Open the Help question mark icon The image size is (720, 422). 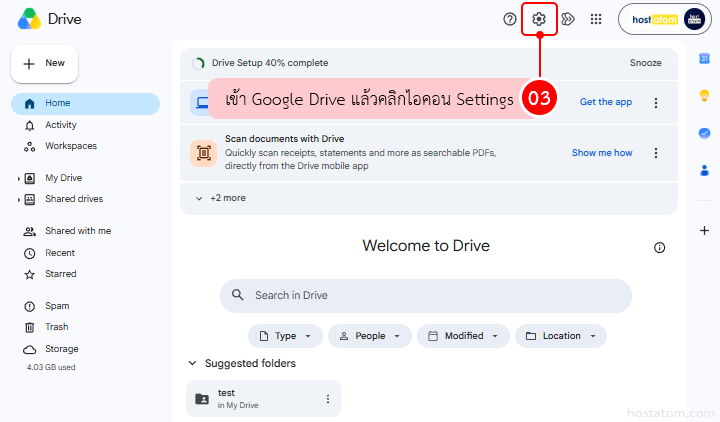pos(510,19)
